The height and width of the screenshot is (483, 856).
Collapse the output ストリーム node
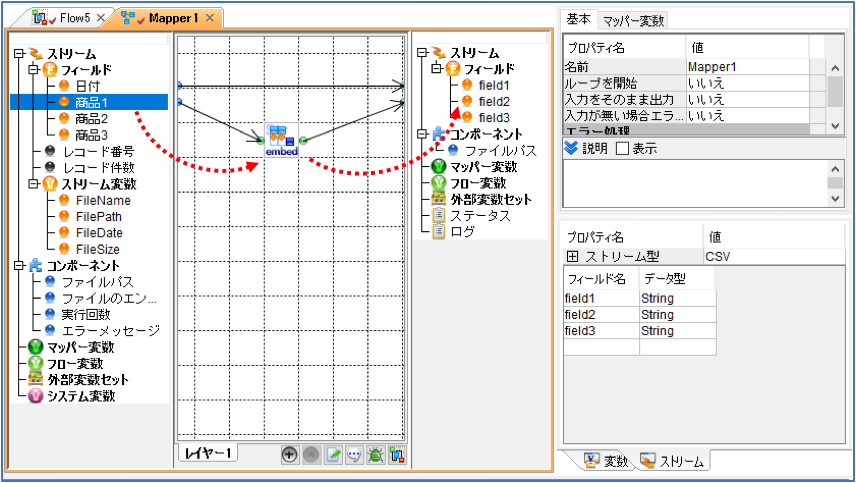423,53
